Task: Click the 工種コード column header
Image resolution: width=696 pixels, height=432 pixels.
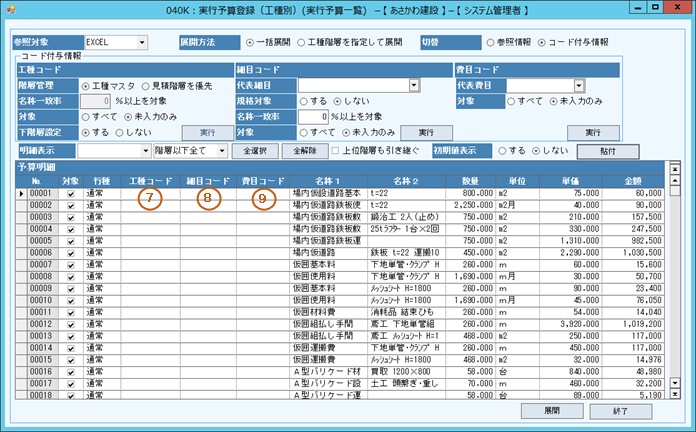Action: [x=149, y=181]
